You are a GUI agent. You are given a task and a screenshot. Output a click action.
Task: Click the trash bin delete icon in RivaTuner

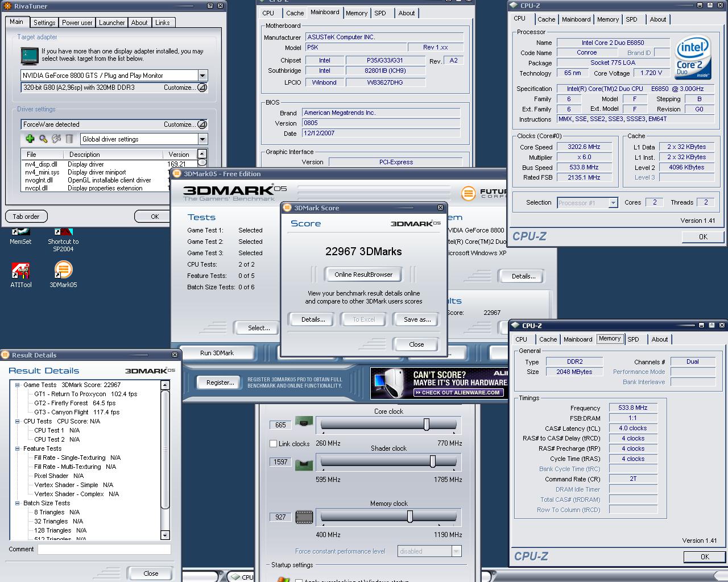coord(69,139)
